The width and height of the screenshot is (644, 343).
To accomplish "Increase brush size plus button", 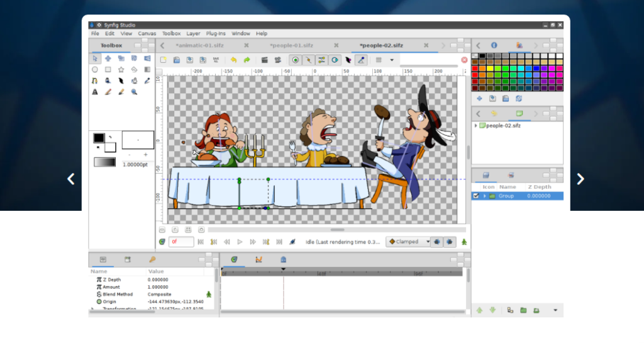I will point(145,154).
